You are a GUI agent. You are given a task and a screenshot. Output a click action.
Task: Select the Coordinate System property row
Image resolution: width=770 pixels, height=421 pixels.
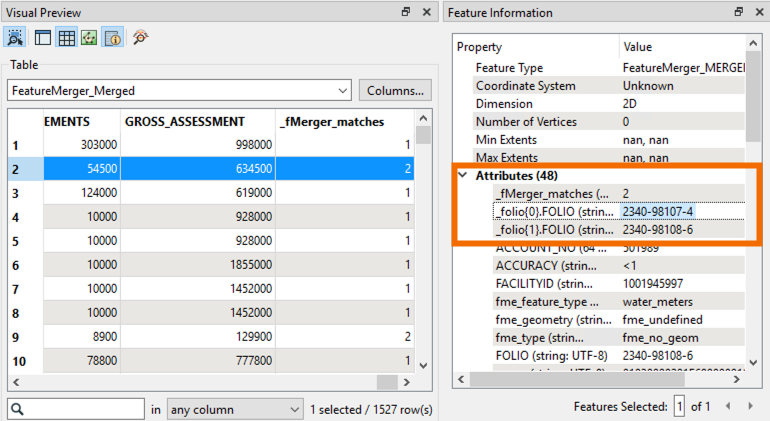609,86
